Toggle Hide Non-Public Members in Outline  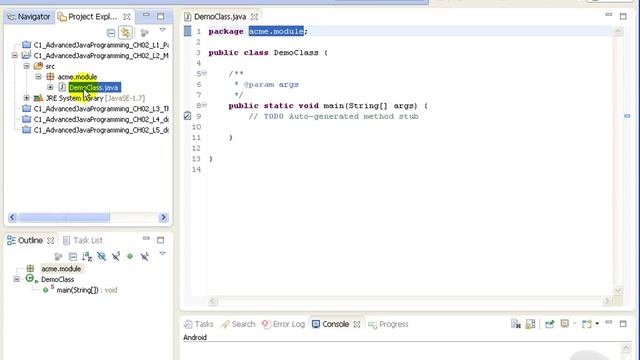click(x=130, y=256)
